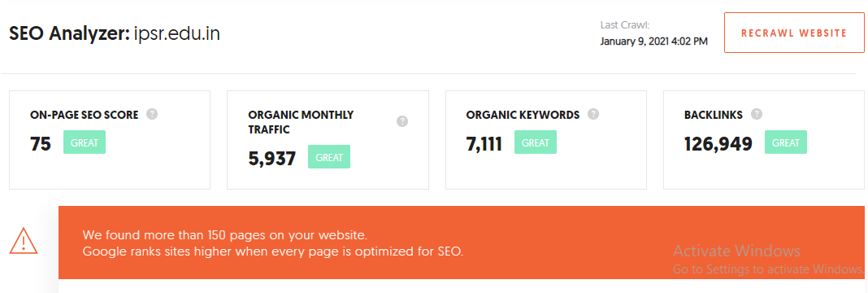Open help icon beside Organic Keywords

tap(592, 114)
